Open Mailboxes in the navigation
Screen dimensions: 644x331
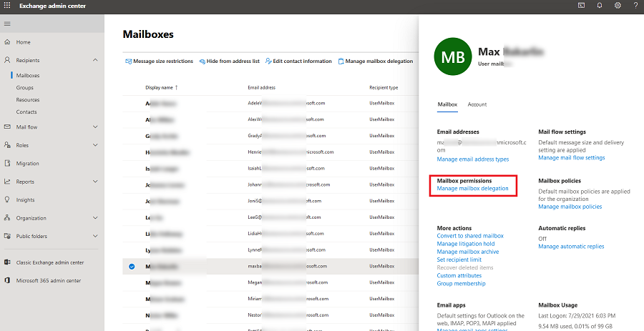(28, 76)
